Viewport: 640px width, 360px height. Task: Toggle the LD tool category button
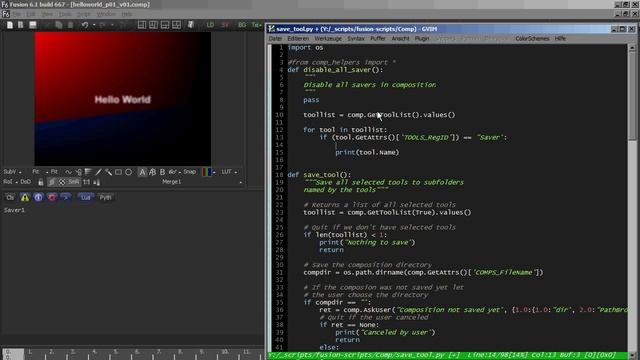coord(210,25)
